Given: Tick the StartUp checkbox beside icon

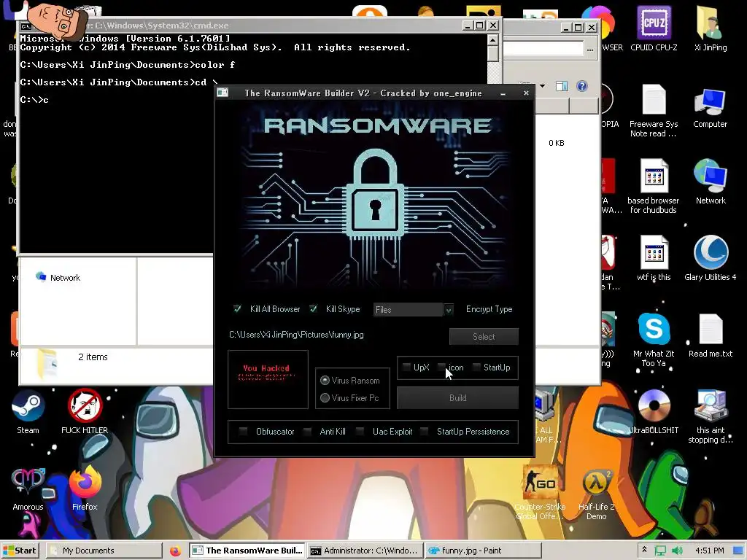Looking at the screenshot, I should click(476, 367).
